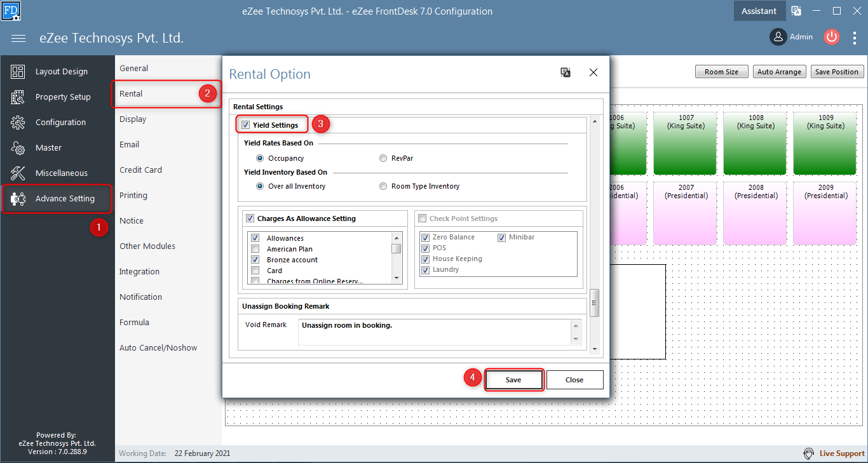Image resolution: width=868 pixels, height=463 pixels.
Task: Select room 2009 Presidential tile
Action: pyautogui.click(x=825, y=213)
